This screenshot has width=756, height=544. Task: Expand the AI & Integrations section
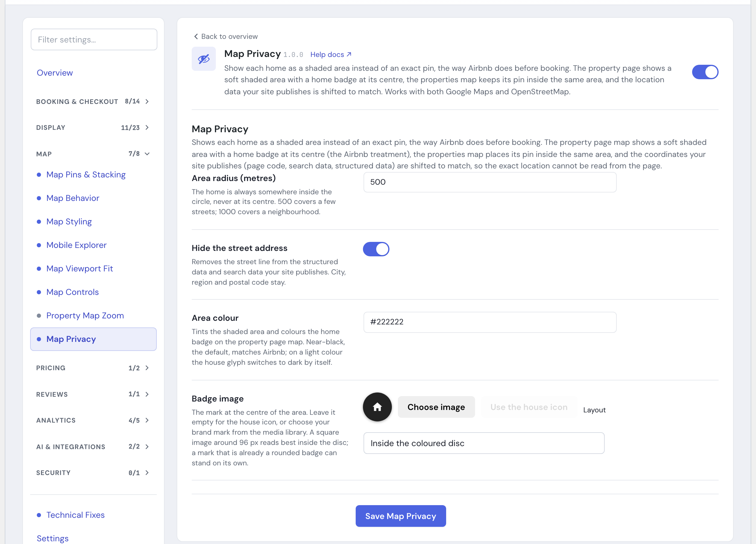(x=93, y=447)
